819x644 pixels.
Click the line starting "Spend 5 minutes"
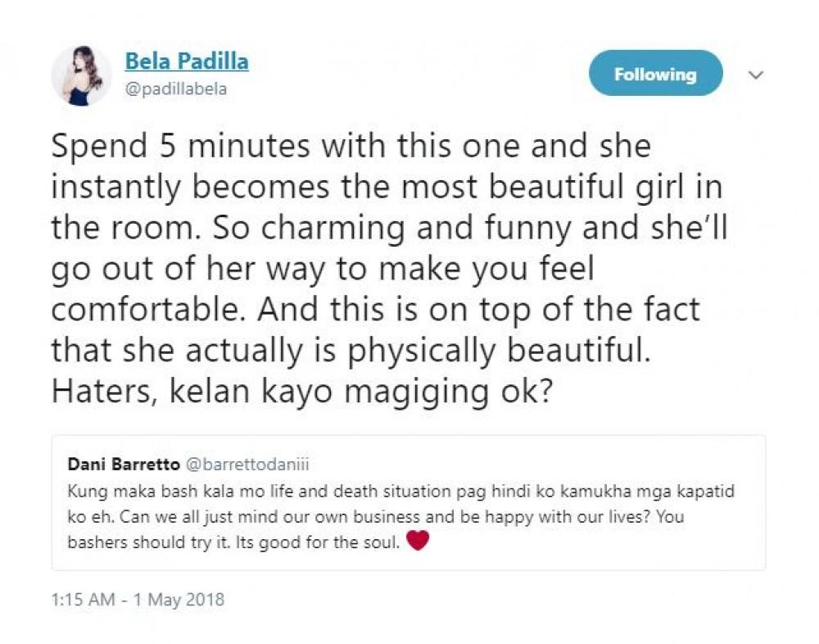[x=351, y=147]
